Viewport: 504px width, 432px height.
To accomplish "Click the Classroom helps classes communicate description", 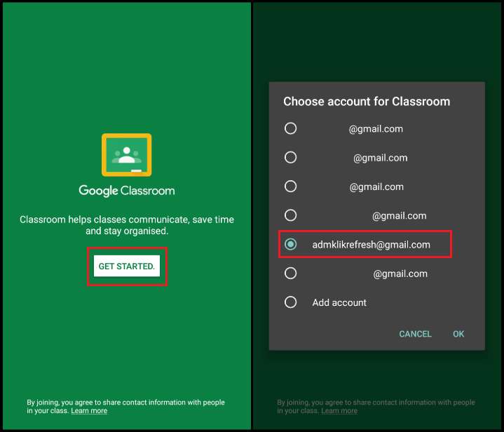I will click(127, 225).
